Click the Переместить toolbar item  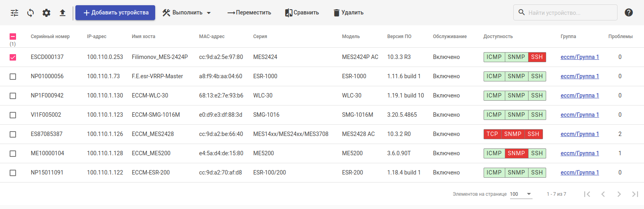(249, 13)
